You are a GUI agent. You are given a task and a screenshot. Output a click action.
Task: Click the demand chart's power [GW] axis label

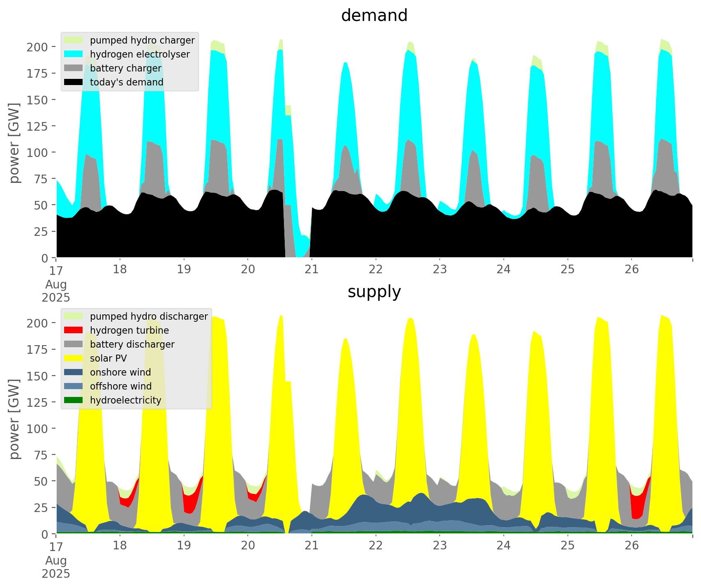click(x=14, y=143)
